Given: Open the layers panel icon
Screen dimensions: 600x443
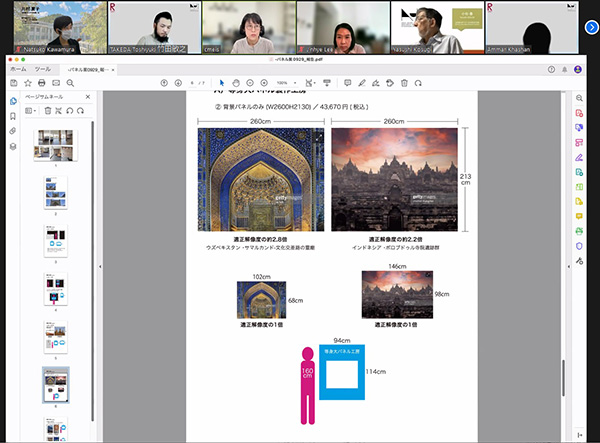Looking at the screenshot, I should 13,147.
